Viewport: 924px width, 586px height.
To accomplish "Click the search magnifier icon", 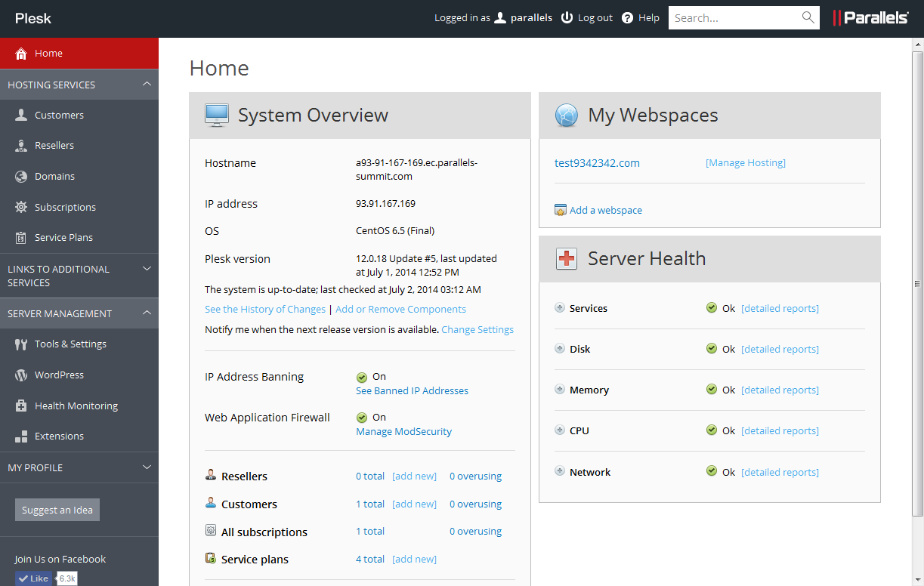I will (x=808, y=17).
